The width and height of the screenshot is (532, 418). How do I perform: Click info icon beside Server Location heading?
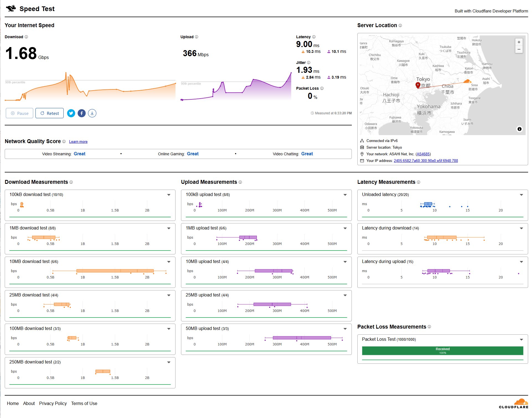[x=400, y=25]
